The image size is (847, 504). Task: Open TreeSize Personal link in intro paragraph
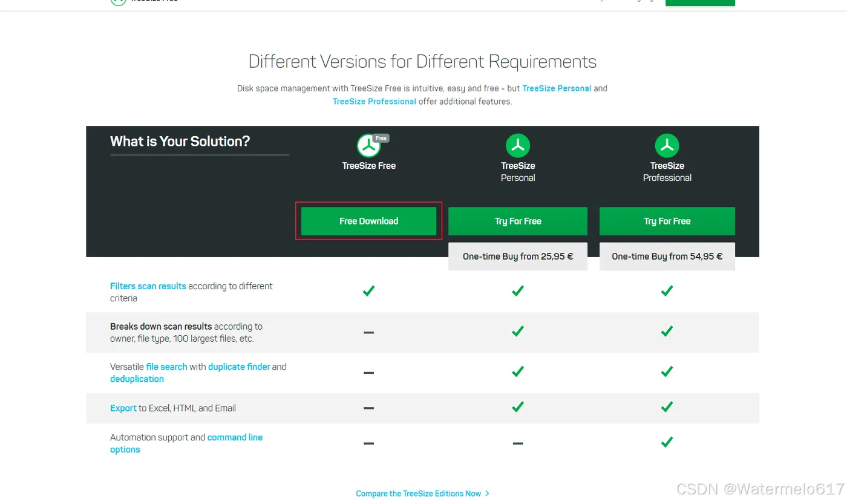(x=557, y=88)
